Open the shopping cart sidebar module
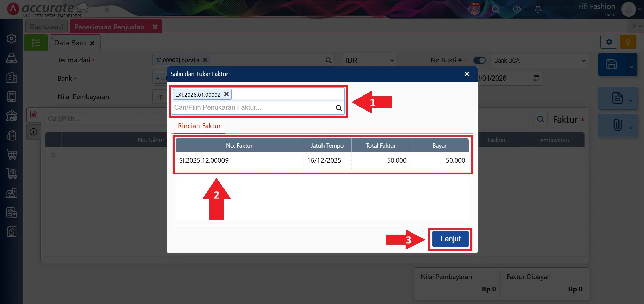The height and width of the screenshot is (304, 644). click(x=12, y=154)
